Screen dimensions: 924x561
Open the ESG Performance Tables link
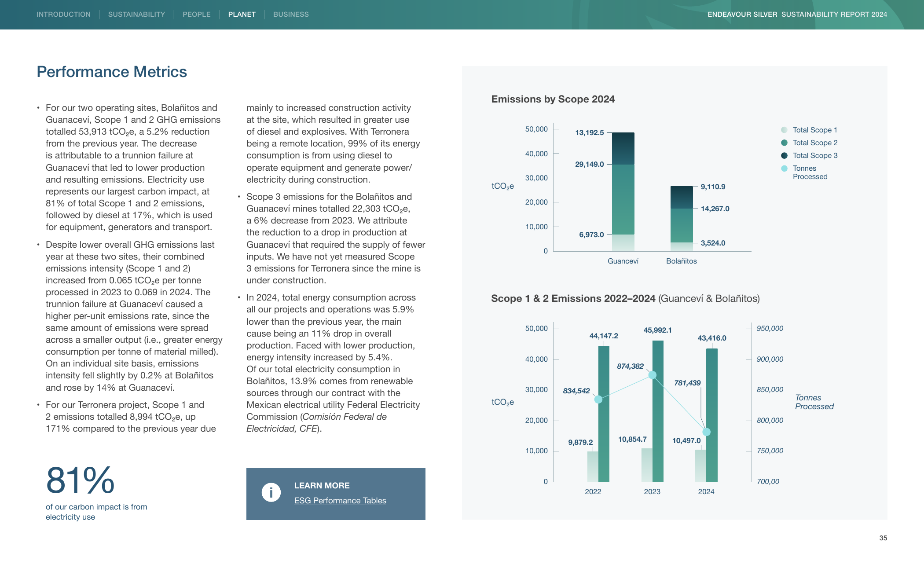pos(340,501)
